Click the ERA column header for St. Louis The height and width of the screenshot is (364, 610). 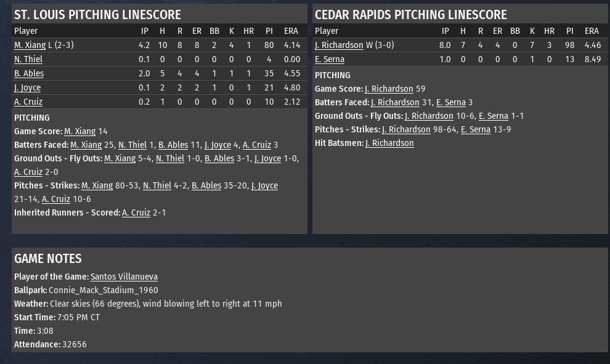click(x=291, y=30)
